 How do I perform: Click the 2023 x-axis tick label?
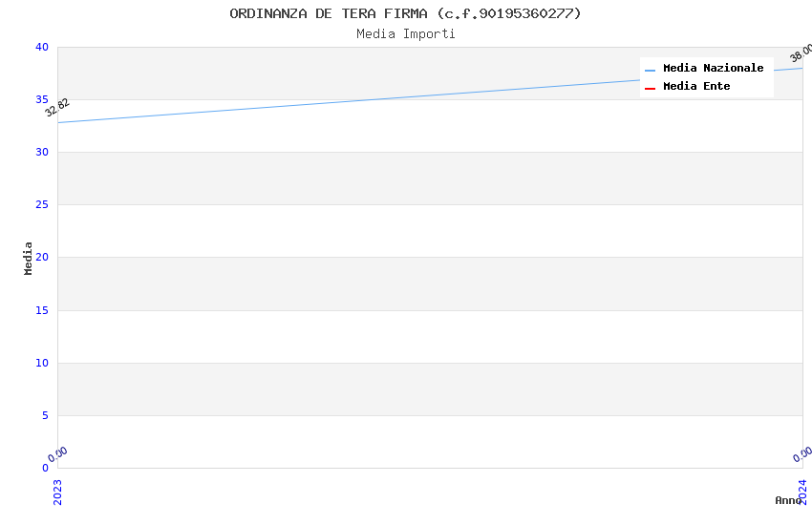(x=57, y=491)
